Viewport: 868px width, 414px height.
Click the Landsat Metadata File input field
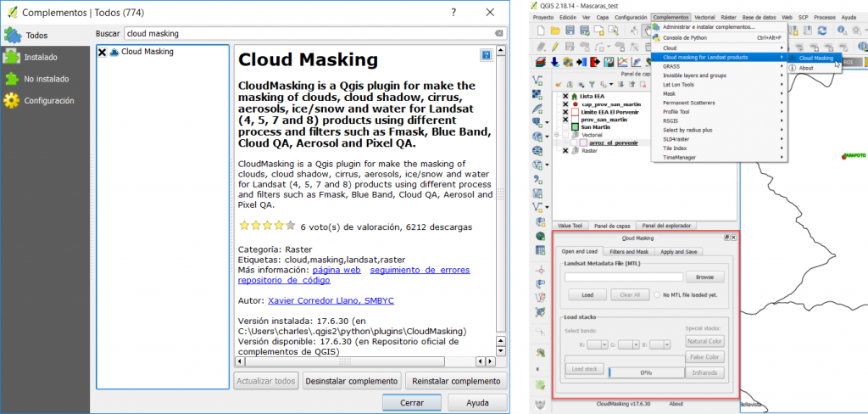[624, 277]
